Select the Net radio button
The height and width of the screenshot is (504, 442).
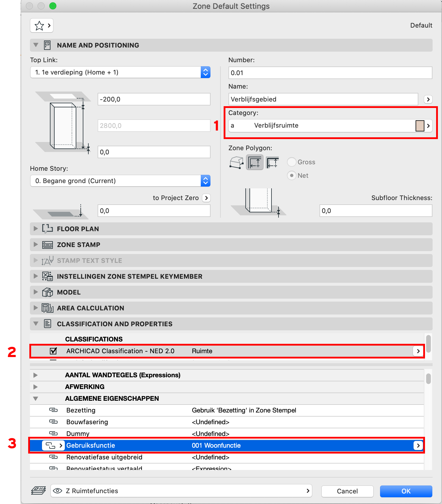[x=291, y=175]
